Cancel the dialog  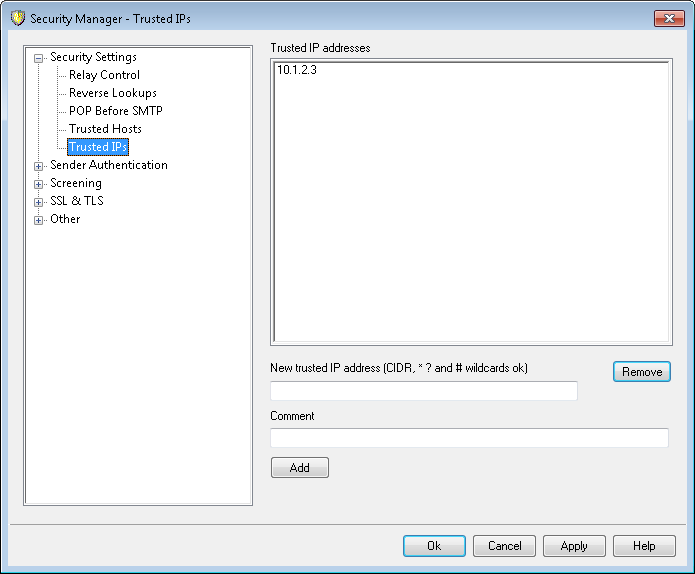point(504,546)
